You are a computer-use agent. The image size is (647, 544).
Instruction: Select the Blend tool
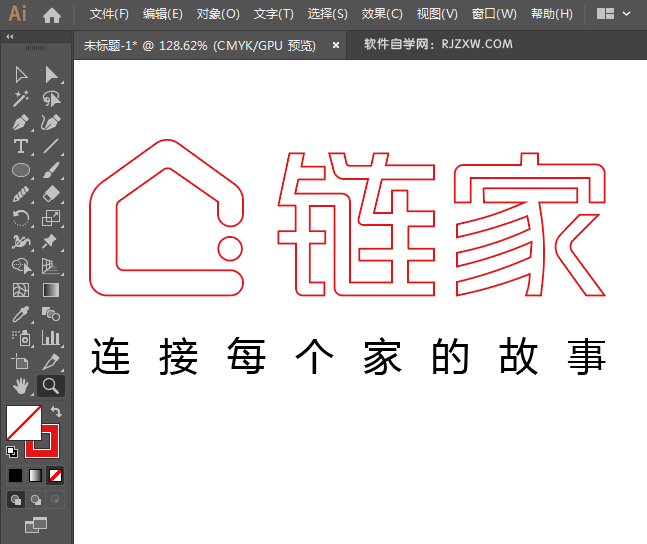coord(51,314)
